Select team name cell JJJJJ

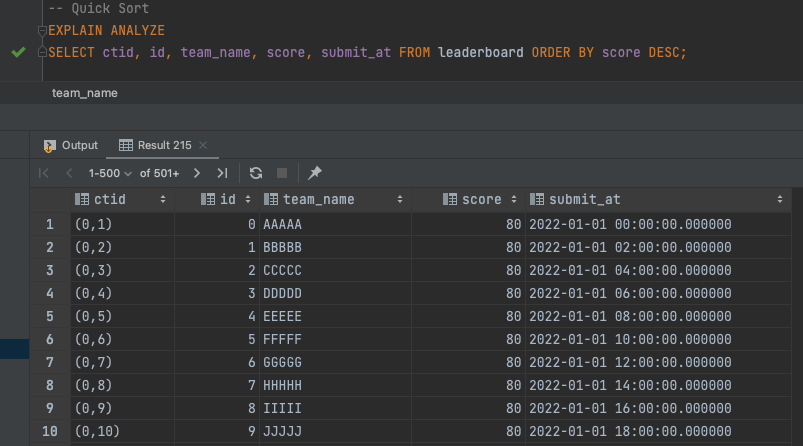(x=335, y=431)
